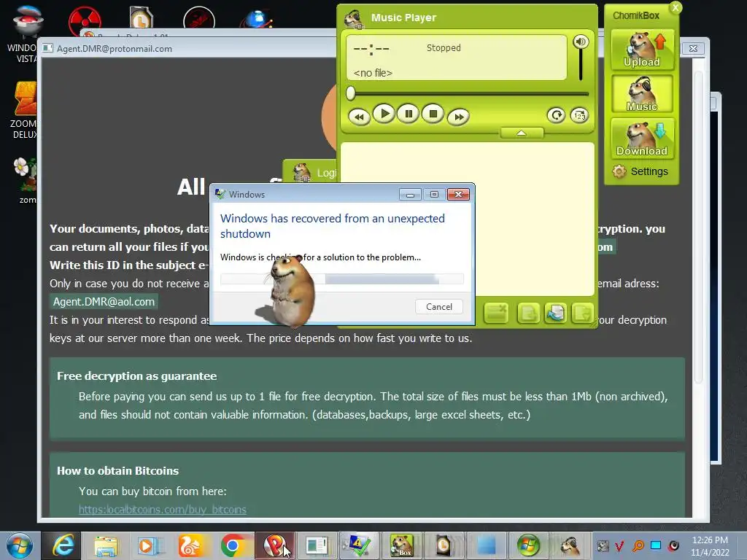The image size is (747, 560).
Task: Open the ChomikBox Music section
Action: point(642,94)
